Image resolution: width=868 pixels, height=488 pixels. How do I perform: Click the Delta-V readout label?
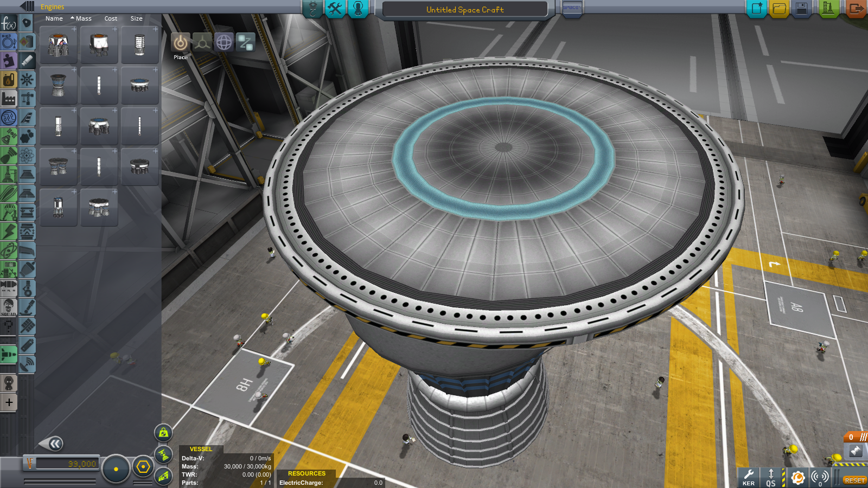pos(193,458)
